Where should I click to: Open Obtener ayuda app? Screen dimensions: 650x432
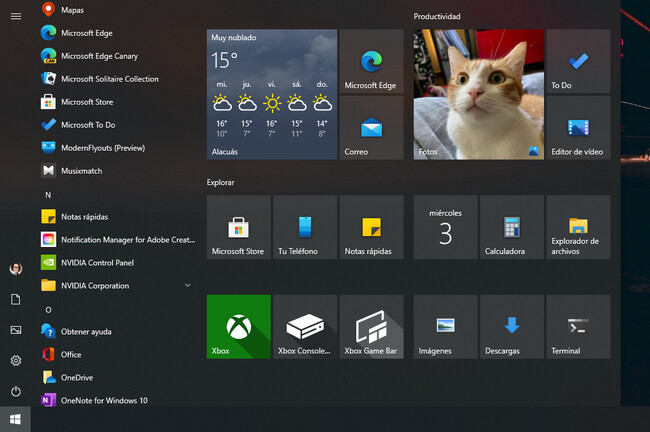click(116, 332)
